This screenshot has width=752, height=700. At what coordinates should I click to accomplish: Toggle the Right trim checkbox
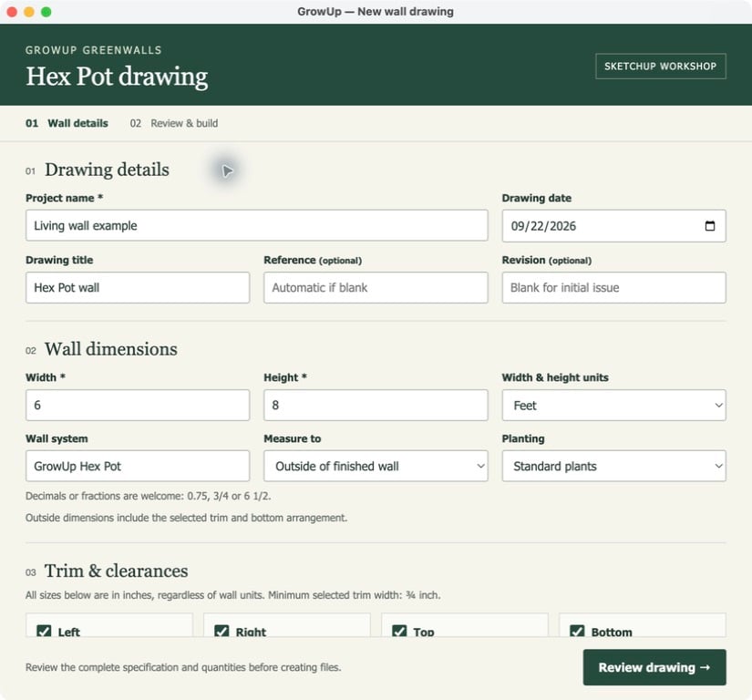221,631
